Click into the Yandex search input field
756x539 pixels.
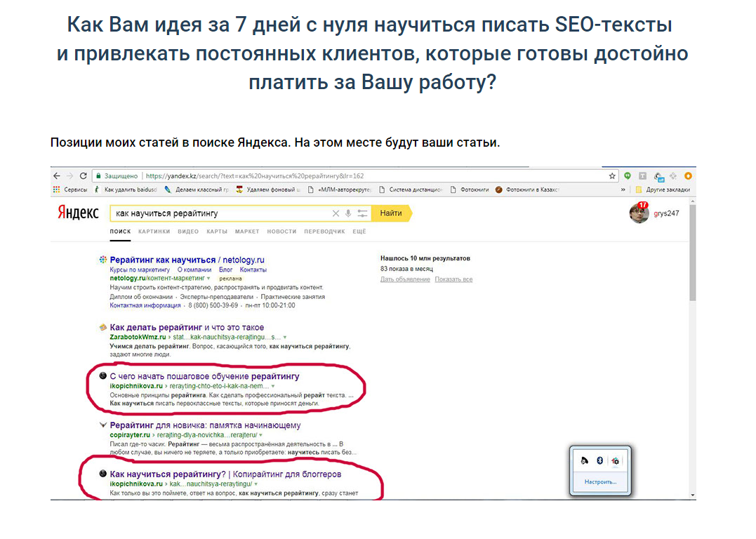(218, 213)
